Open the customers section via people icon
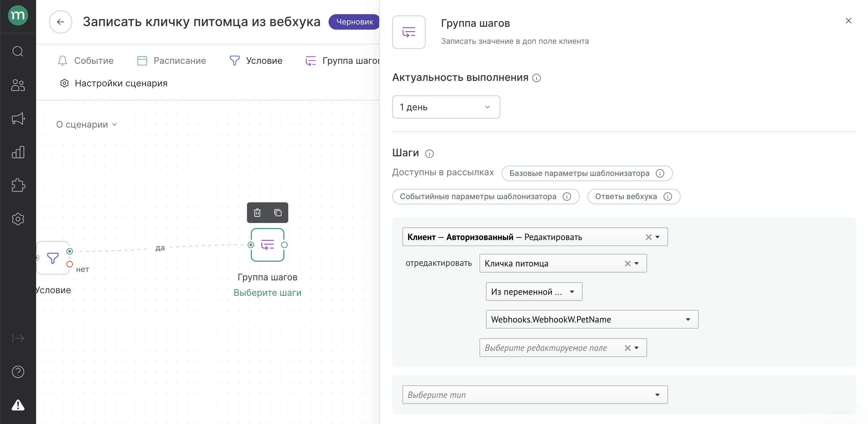This screenshot has width=868, height=424. click(18, 85)
